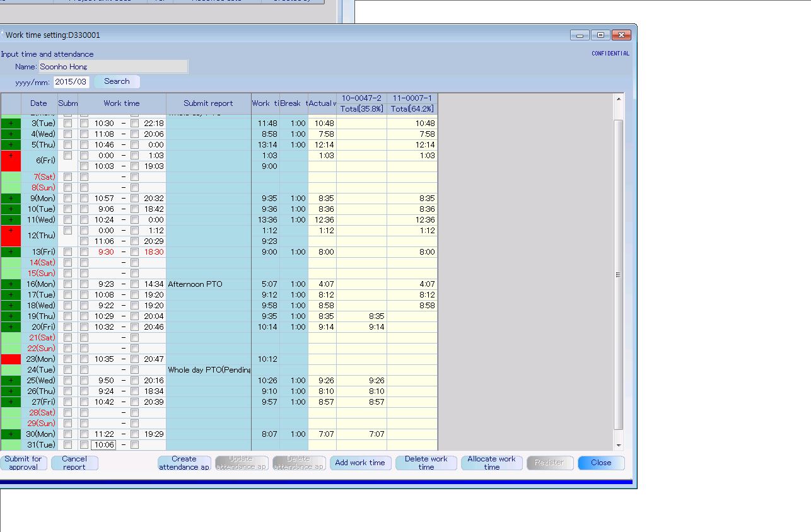The image size is (811, 532).
Task: Click the 9:26 allocation cell for 25(Wed)
Action: tap(361, 380)
